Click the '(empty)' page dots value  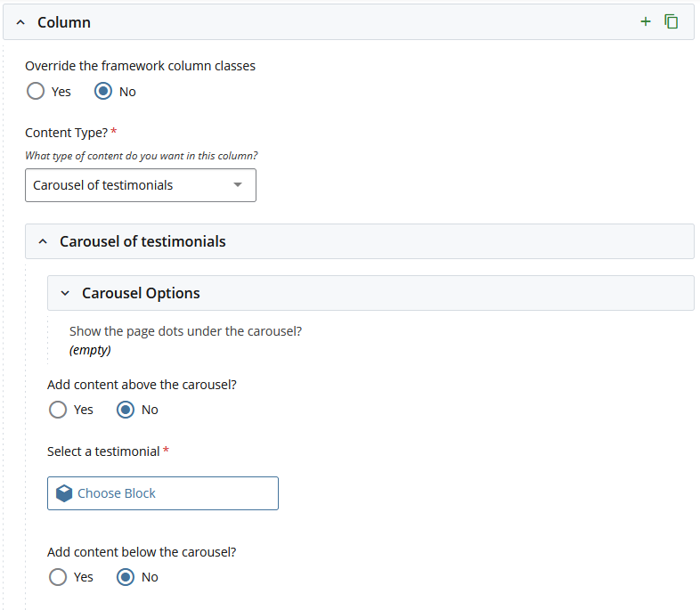click(90, 350)
